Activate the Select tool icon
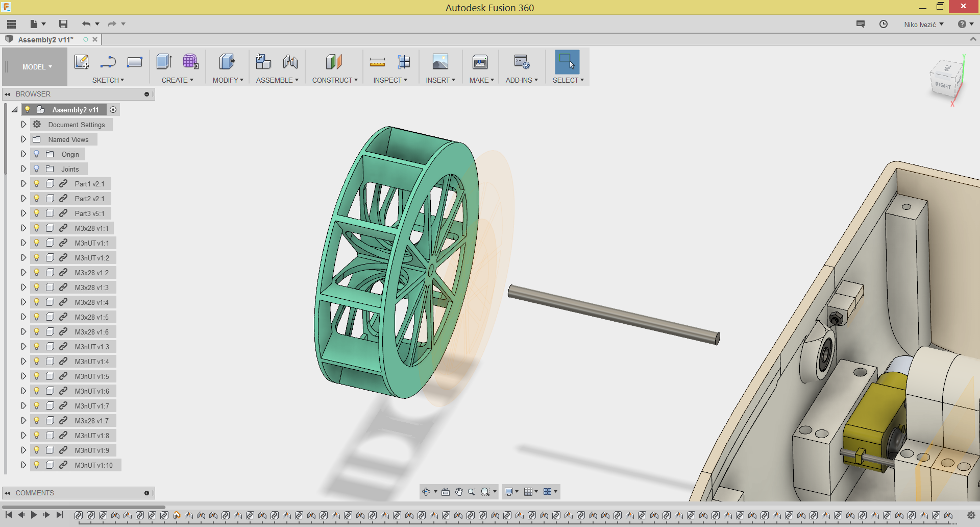The height and width of the screenshot is (527, 980). click(567, 62)
